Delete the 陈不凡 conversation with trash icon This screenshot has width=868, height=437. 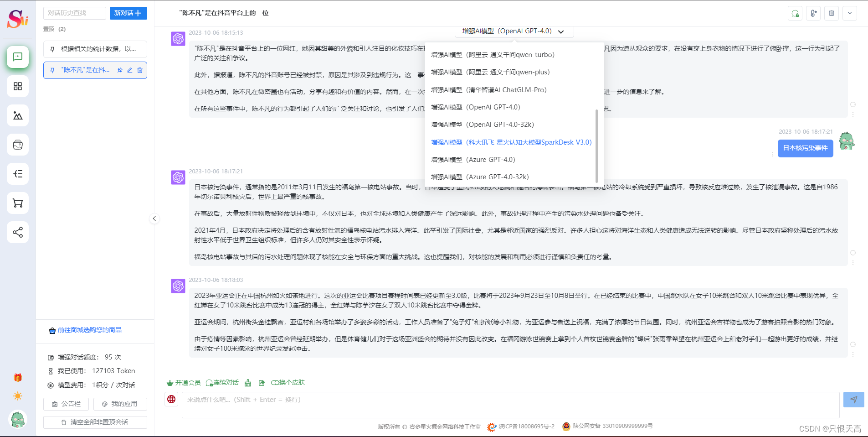tap(140, 70)
